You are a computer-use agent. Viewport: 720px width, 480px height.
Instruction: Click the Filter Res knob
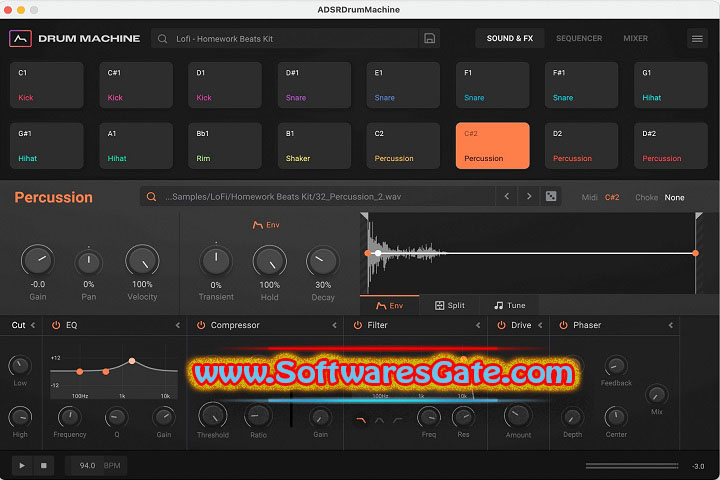click(463, 417)
